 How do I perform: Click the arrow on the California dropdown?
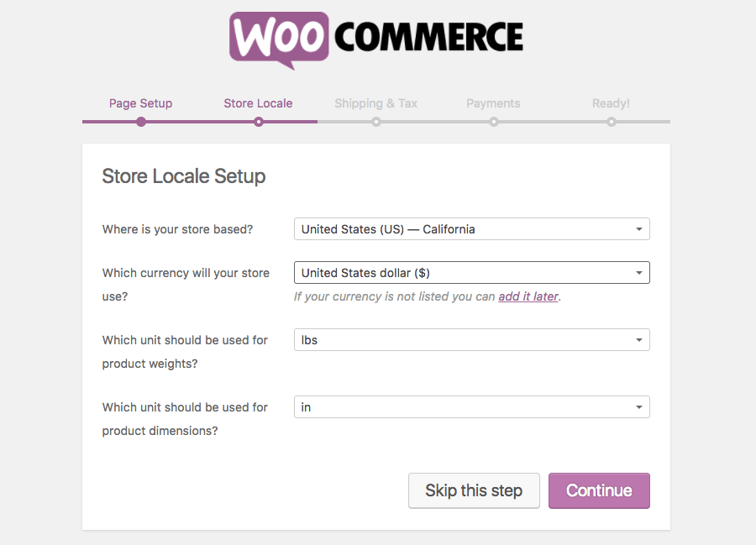(639, 229)
